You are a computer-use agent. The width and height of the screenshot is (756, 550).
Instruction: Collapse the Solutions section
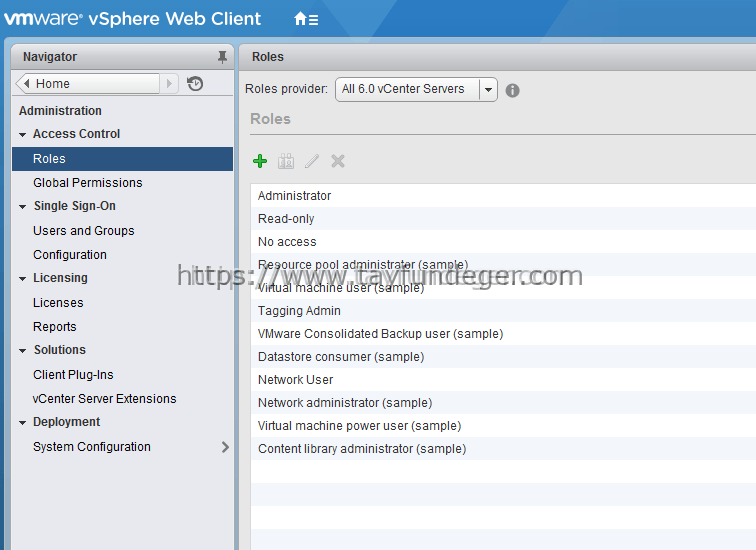click(x=22, y=350)
